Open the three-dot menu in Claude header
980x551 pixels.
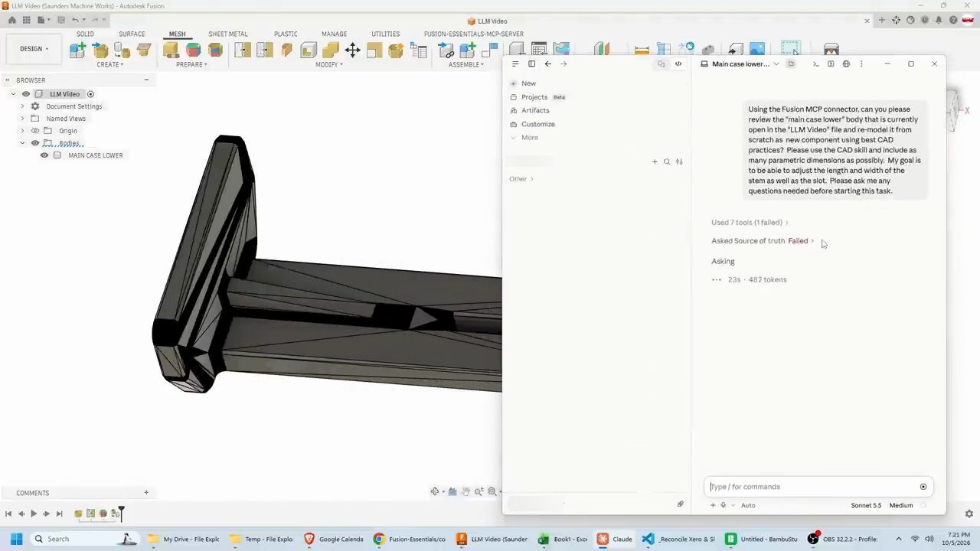(861, 64)
